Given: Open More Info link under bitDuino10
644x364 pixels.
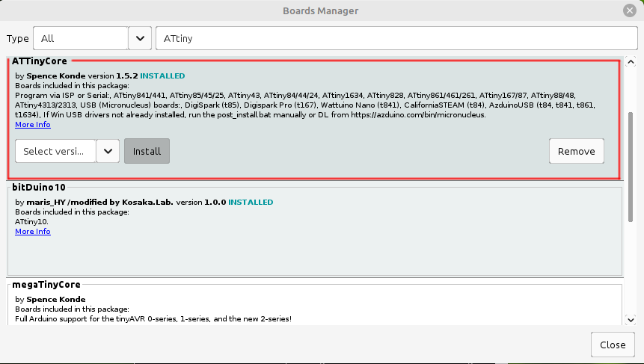Looking at the screenshot, I should [33, 231].
